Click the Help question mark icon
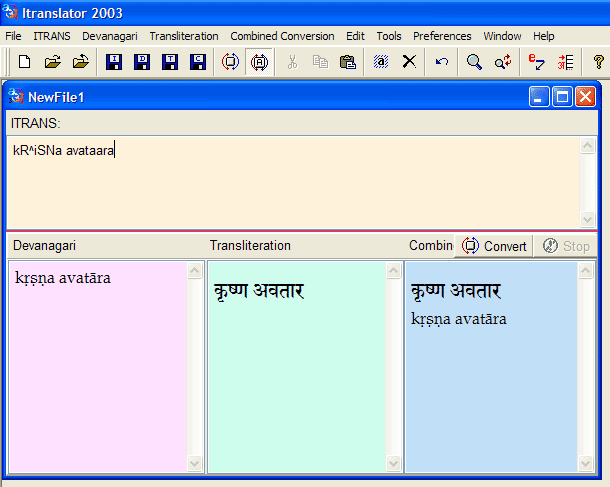Screen dimensions: 610x487 point(598,62)
